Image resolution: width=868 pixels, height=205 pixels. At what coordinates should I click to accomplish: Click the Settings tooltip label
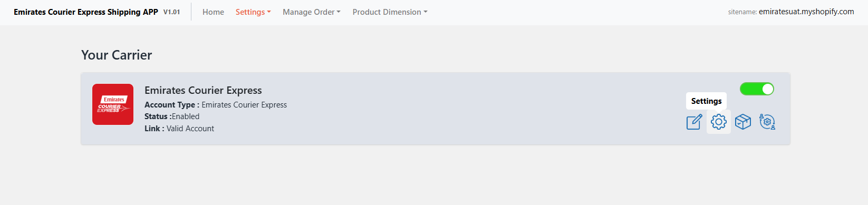coord(706,101)
